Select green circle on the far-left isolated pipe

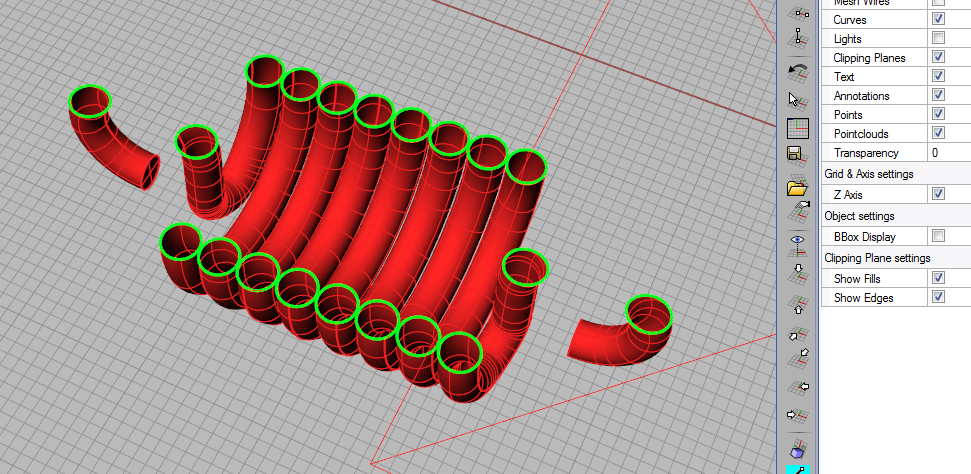[90, 102]
